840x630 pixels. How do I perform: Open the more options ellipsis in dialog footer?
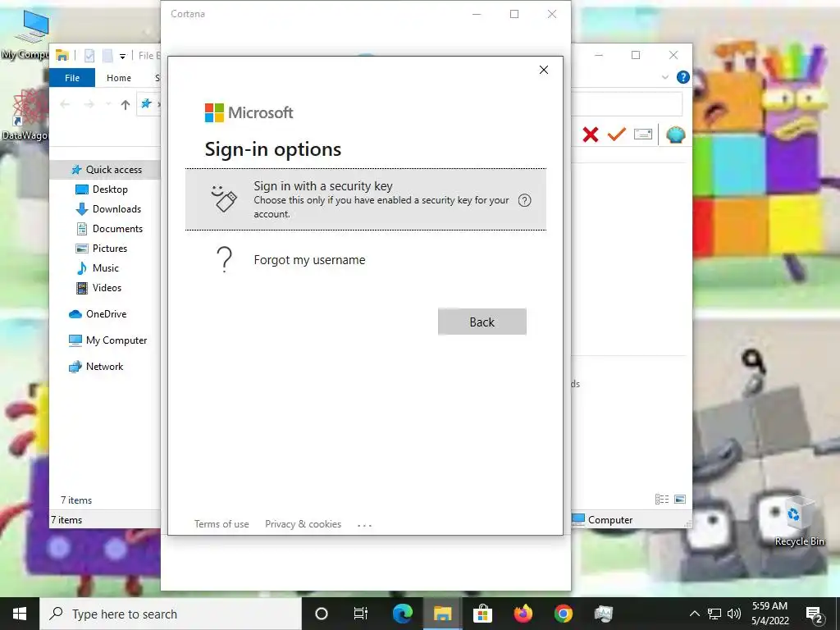(x=364, y=525)
